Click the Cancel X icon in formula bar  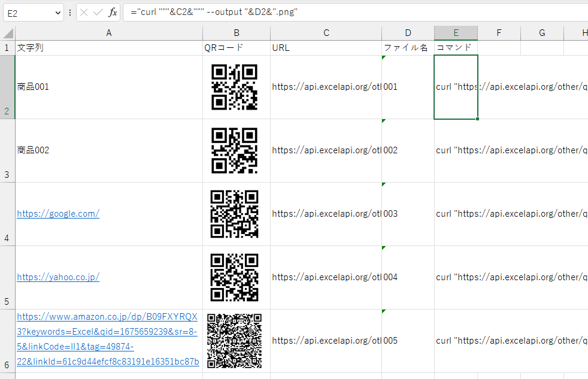(84, 13)
